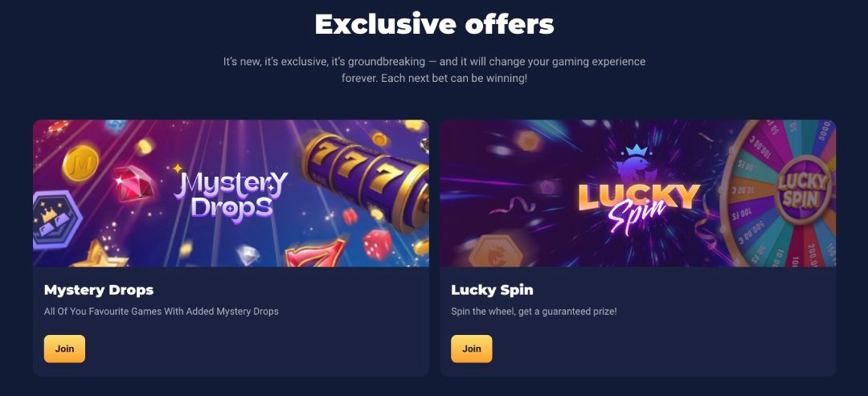Click the Mystery Drops description text

161,312
